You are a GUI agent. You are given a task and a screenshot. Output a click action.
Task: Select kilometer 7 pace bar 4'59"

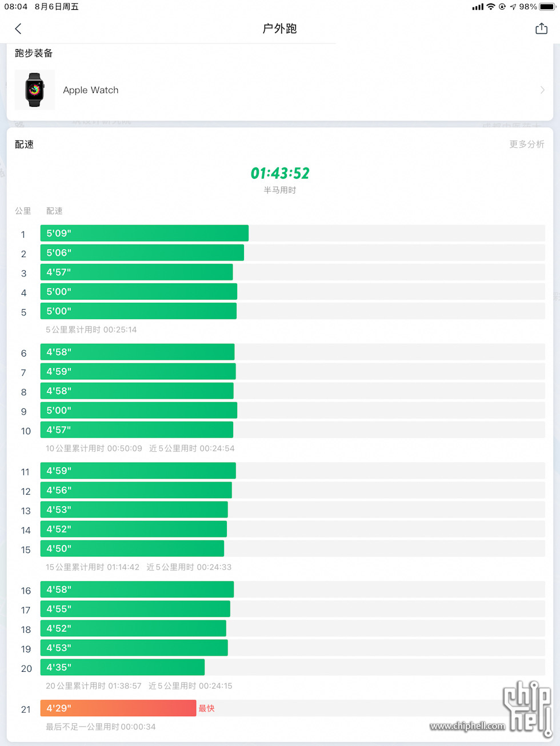pyautogui.click(x=138, y=371)
